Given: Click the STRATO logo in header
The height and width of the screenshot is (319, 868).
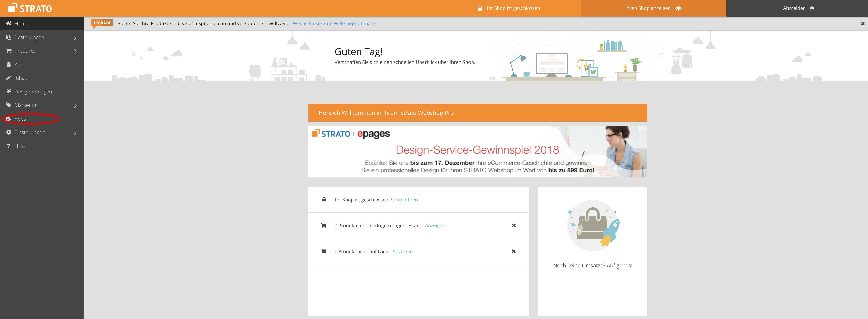Looking at the screenshot, I should [30, 8].
